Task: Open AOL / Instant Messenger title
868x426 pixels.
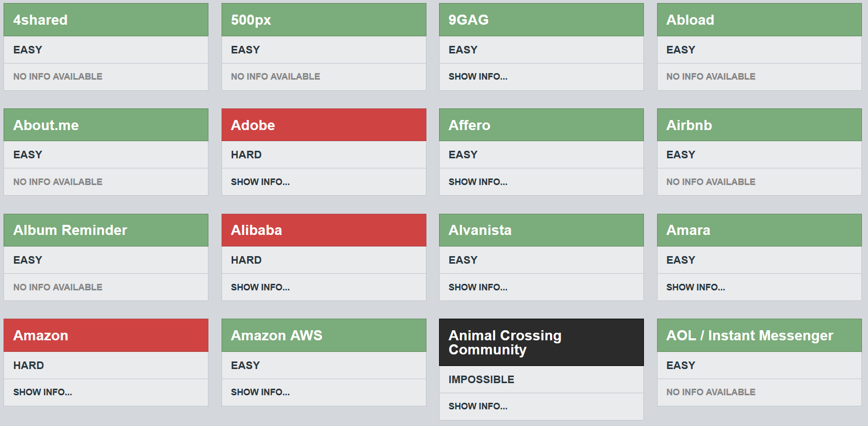Action: coord(749,336)
